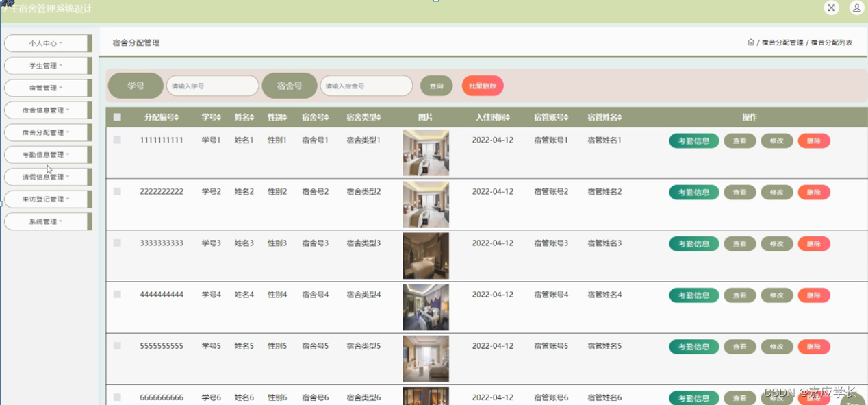This screenshot has width=868, height=405.
Task: Open room image thumbnail for 宿舍号4
Action: tap(426, 307)
